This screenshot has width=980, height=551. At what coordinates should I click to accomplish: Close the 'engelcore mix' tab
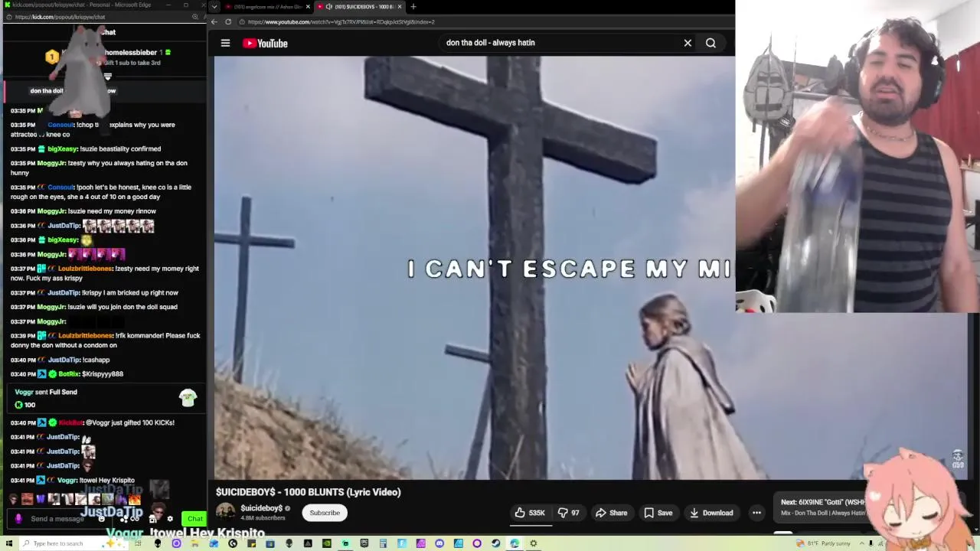(x=308, y=7)
